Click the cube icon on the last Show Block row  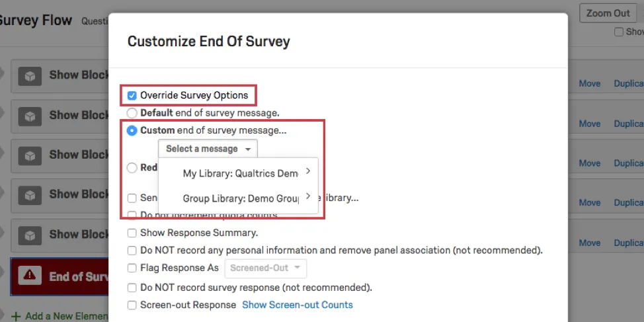tap(28, 235)
